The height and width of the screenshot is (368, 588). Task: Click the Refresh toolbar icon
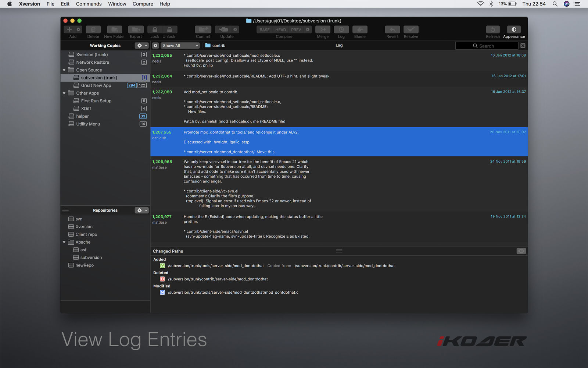(x=493, y=29)
